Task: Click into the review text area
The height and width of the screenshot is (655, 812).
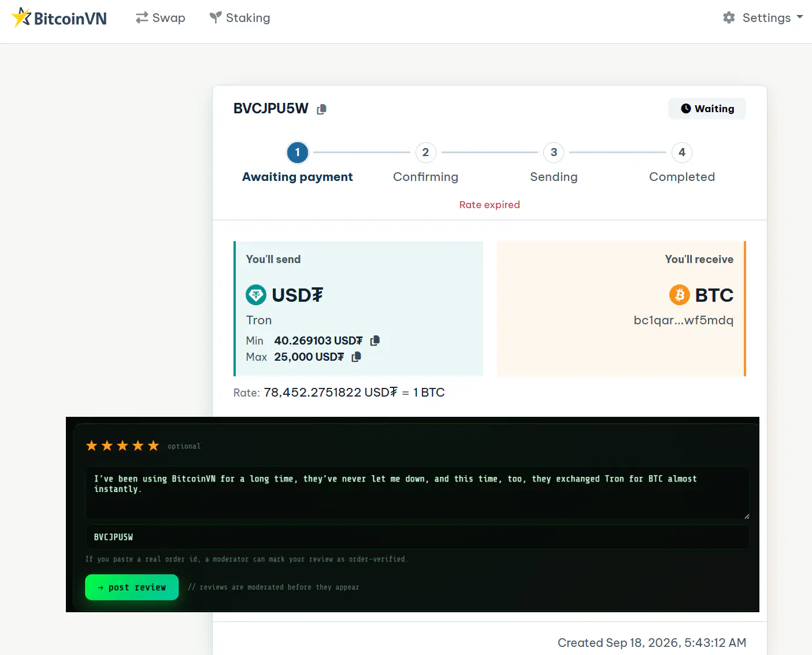Action: 417,493
